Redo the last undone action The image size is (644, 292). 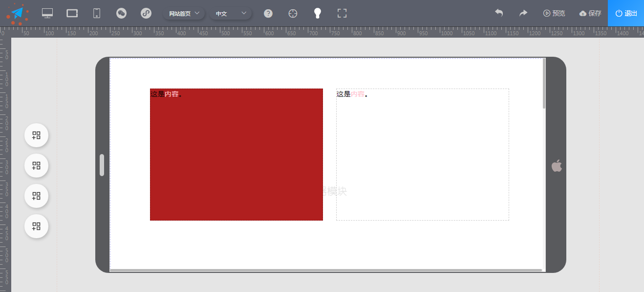click(x=523, y=13)
